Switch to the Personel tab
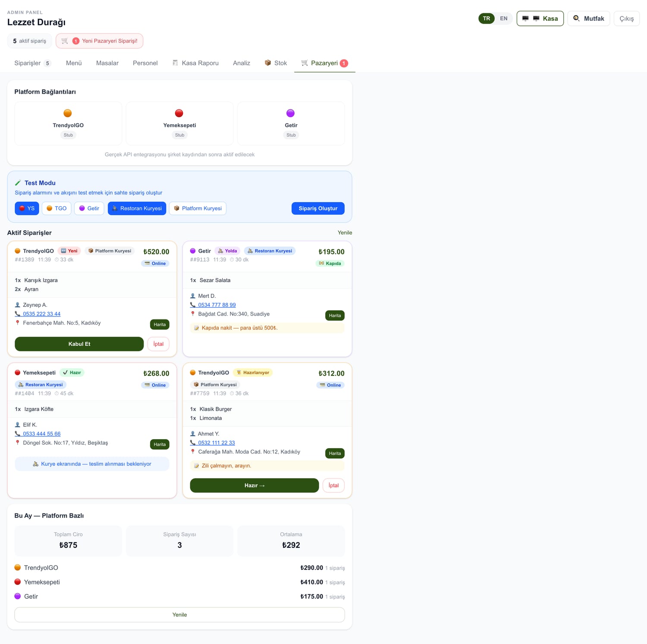 tap(145, 63)
